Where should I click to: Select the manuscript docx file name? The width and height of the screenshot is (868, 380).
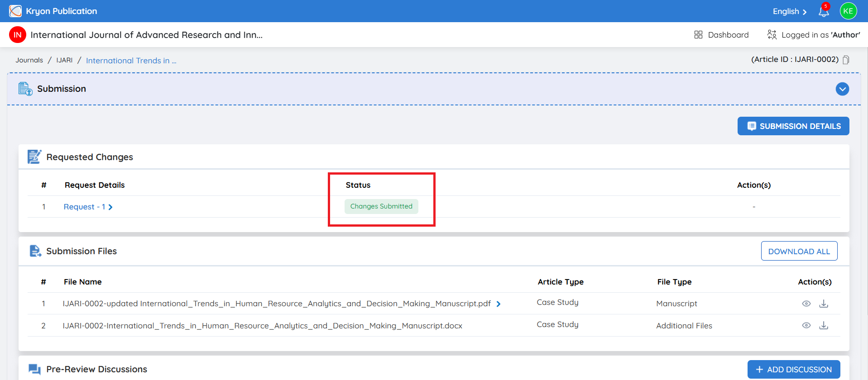(x=263, y=326)
